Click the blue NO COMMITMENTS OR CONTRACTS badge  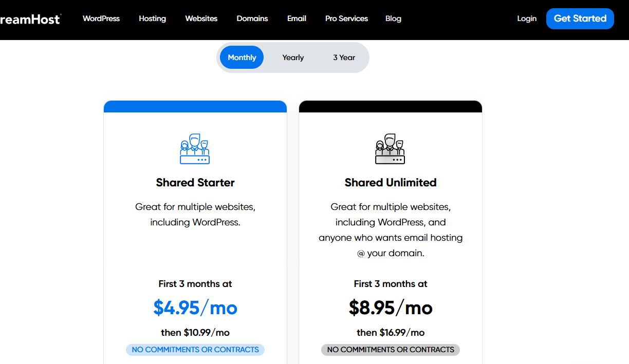pos(195,350)
